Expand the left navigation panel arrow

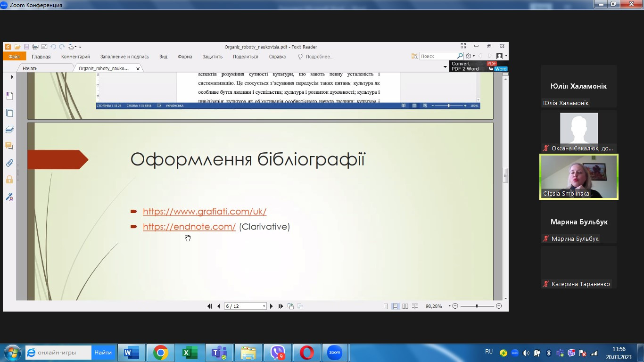[x=12, y=77]
